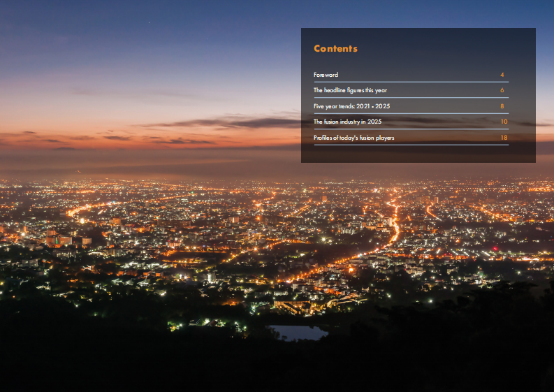
Task: Click empty area below the contents list
Action: point(418,154)
